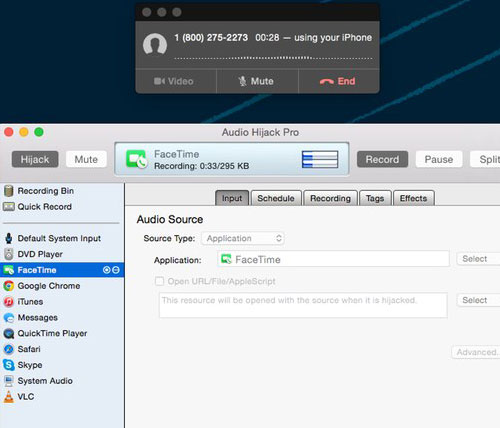Click the audio level meter in status display

click(x=320, y=159)
